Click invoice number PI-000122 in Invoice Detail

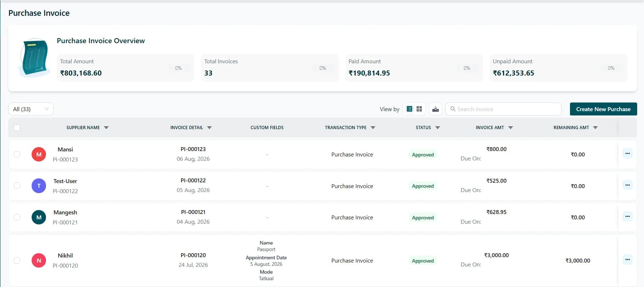(x=193, y=181)
